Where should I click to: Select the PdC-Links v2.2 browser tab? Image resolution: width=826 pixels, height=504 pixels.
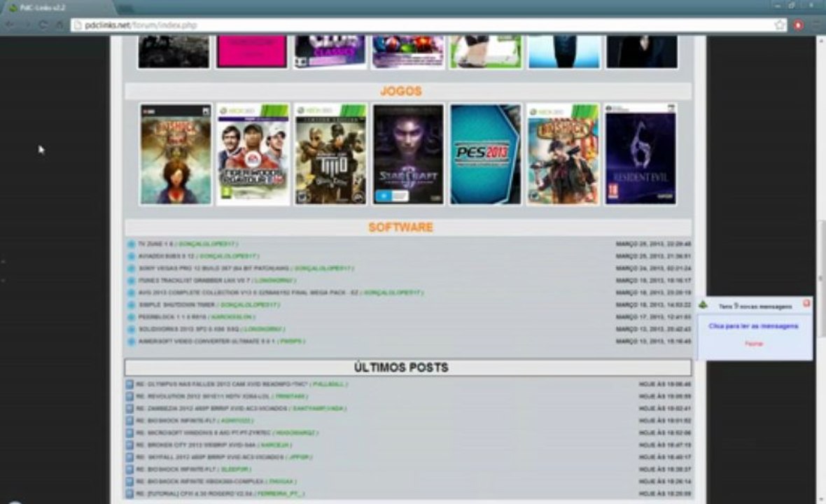(x=58, y=8)
